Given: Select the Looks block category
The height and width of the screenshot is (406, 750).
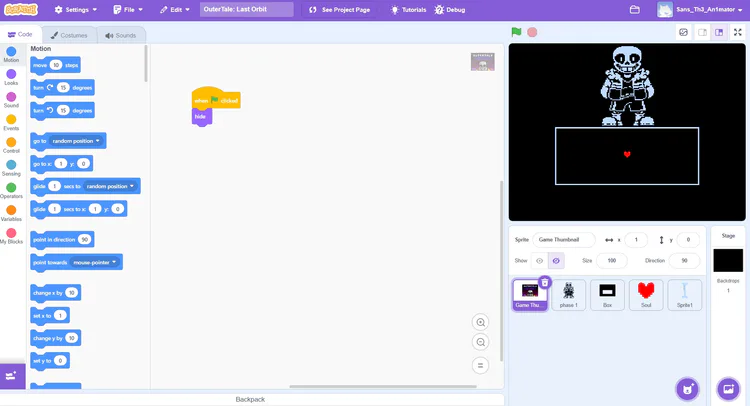Looking at the screenshot, I should (x=11, y=77).
